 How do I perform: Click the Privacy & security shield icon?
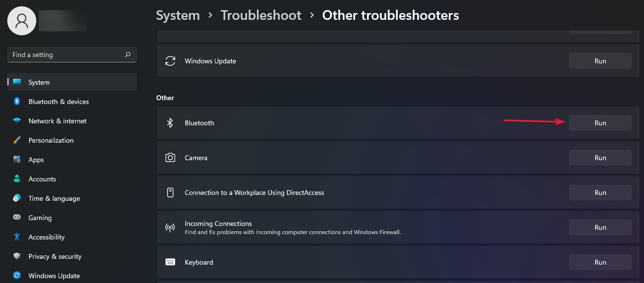(17, 256)
